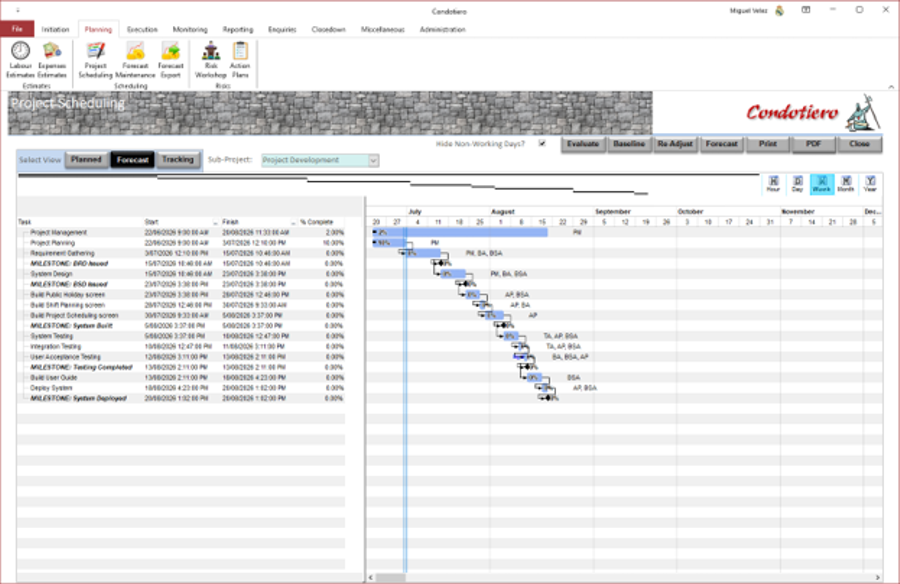Switch Gantt timescale to Year

(870, 184)
